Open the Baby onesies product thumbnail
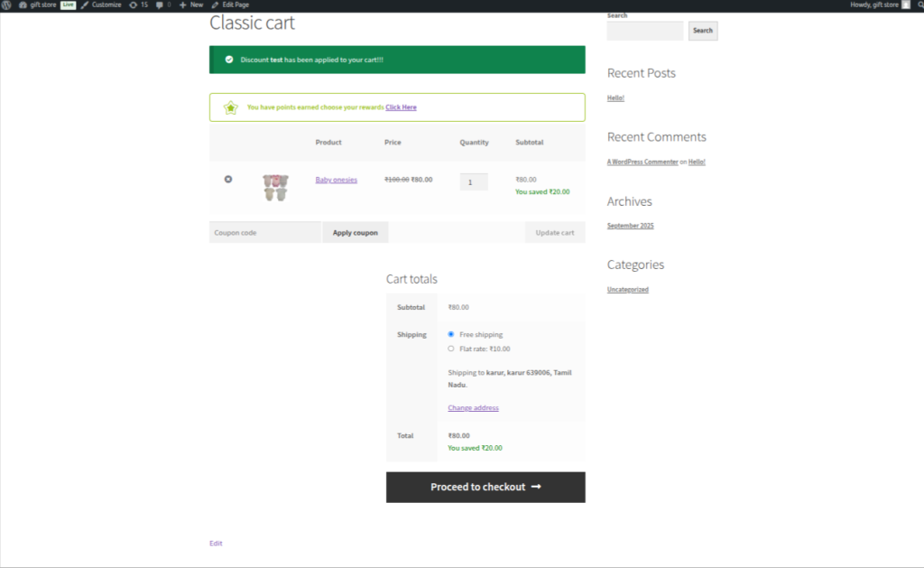Screen dimensions: 924x568 pyautogui.click(x=275, y=187)
